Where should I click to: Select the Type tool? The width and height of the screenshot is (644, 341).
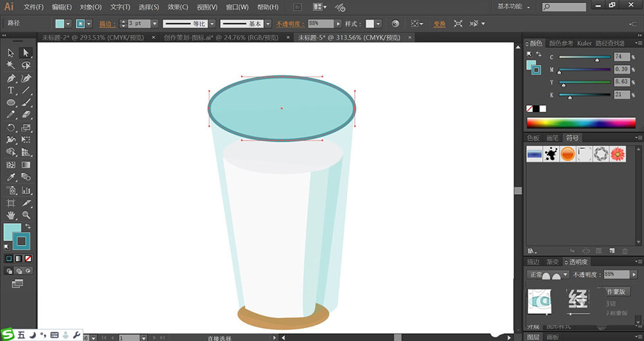pos(11,90)
